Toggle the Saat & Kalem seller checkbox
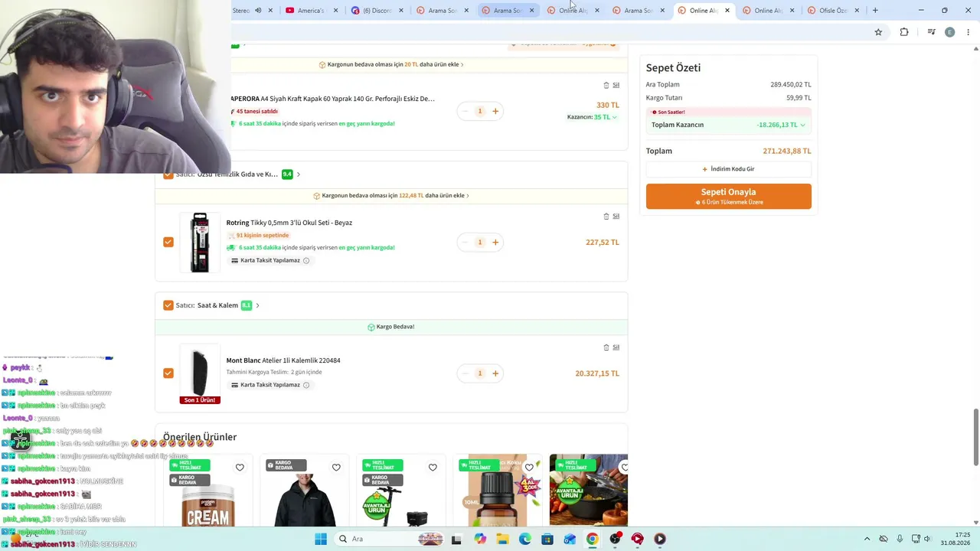Viewport: 980px width, 551px height. (x=168, y=305)
